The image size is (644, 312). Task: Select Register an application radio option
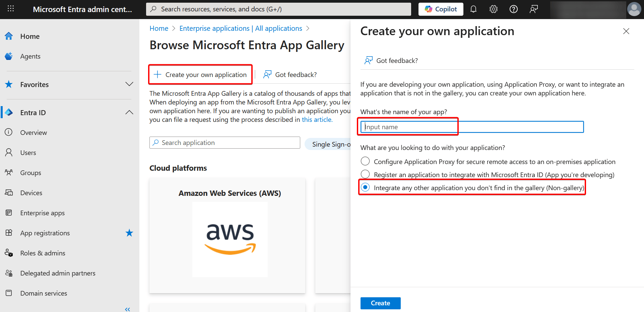[x=365, y=174]
